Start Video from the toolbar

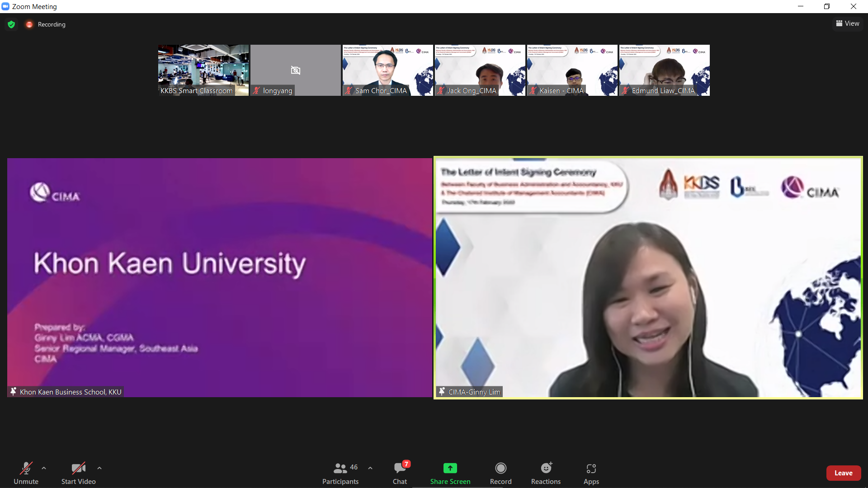point(78,473)
